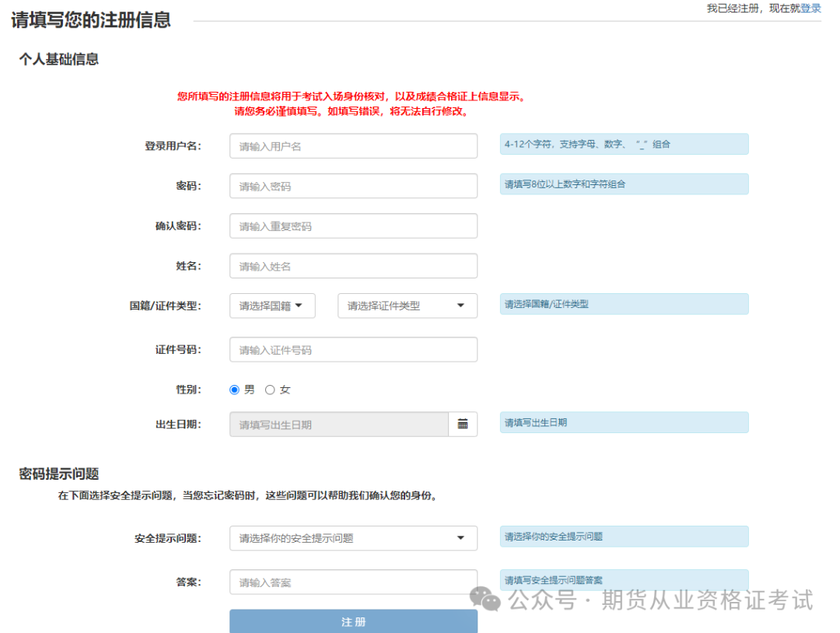840x633 pixels.
Task: Open the security question selection dropdown
Action: click(x=353, y=538)
